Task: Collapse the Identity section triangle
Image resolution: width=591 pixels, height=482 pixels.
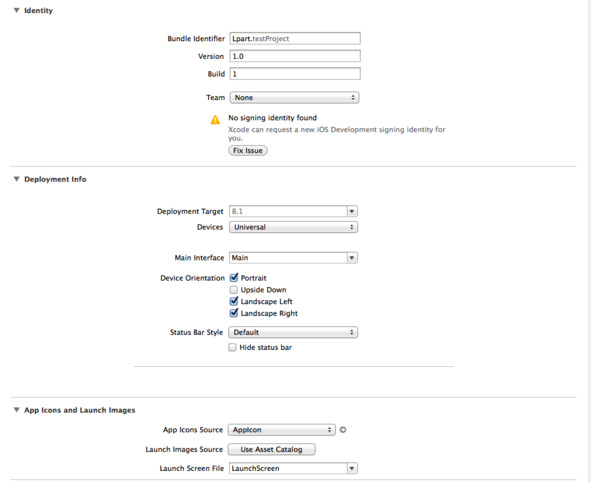Action: point(17,10)
